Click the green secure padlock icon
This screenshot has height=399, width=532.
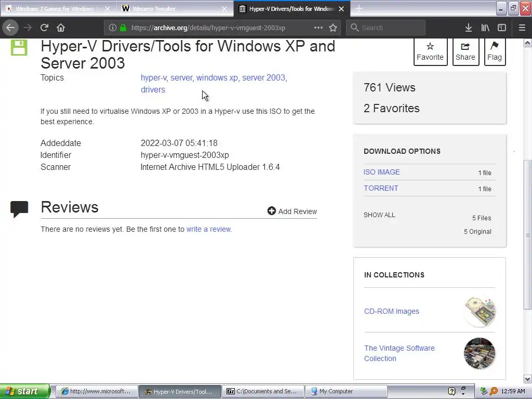(123, 28)
